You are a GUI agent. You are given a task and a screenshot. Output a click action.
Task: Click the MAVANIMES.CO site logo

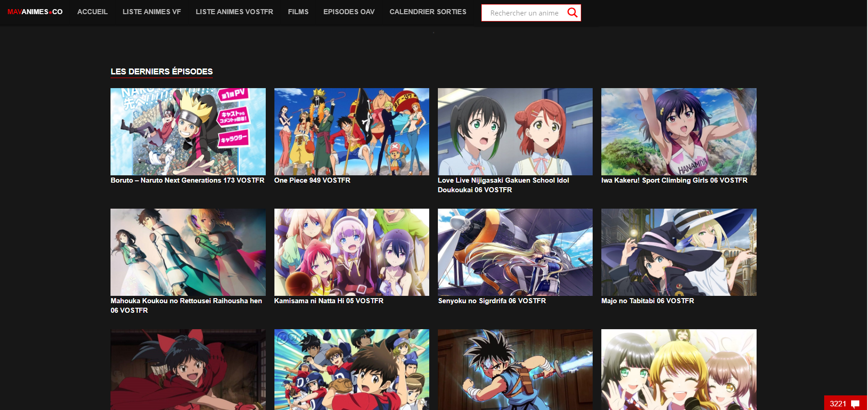pos(35,12)
